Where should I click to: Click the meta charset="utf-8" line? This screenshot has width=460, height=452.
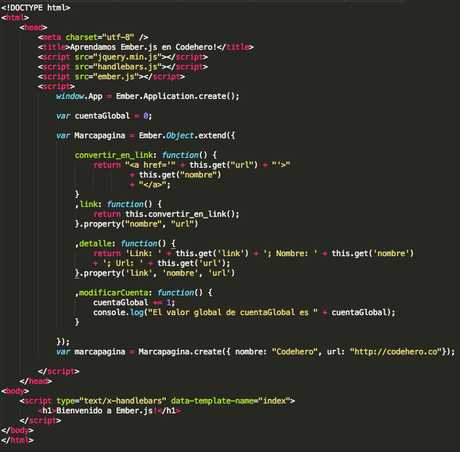pyautogui.click(x=93, y=37)
